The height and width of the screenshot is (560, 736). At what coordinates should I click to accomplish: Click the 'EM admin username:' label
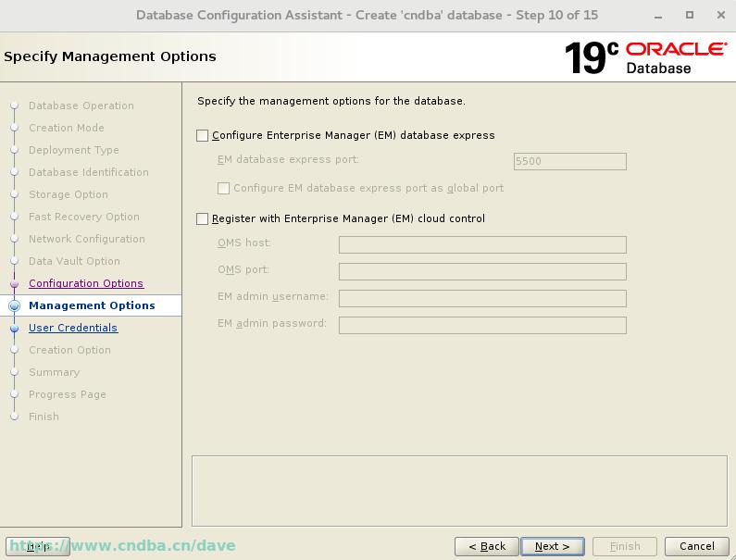273,296
